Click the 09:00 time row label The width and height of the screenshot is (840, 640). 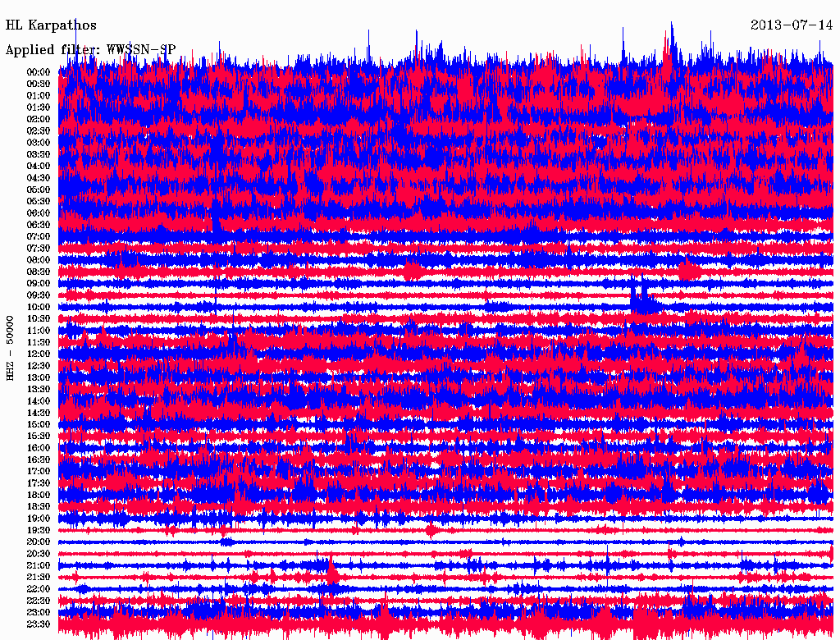[39, 284]
